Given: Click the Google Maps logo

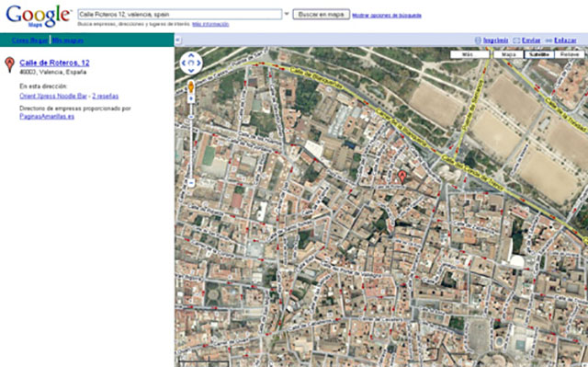Looking at the screenshot, I should tap(38, 17).
